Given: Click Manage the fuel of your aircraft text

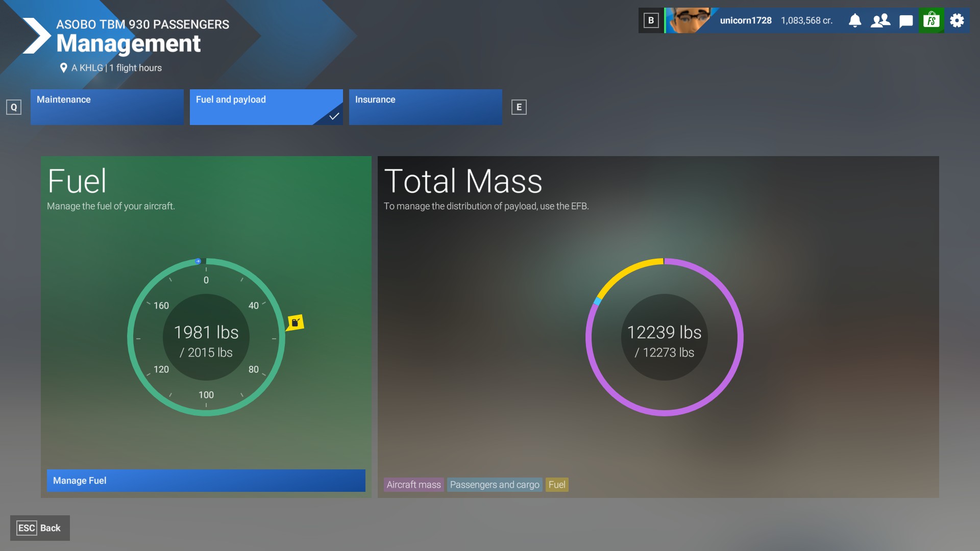Looking at the screenshot, I should click(111, 206).
